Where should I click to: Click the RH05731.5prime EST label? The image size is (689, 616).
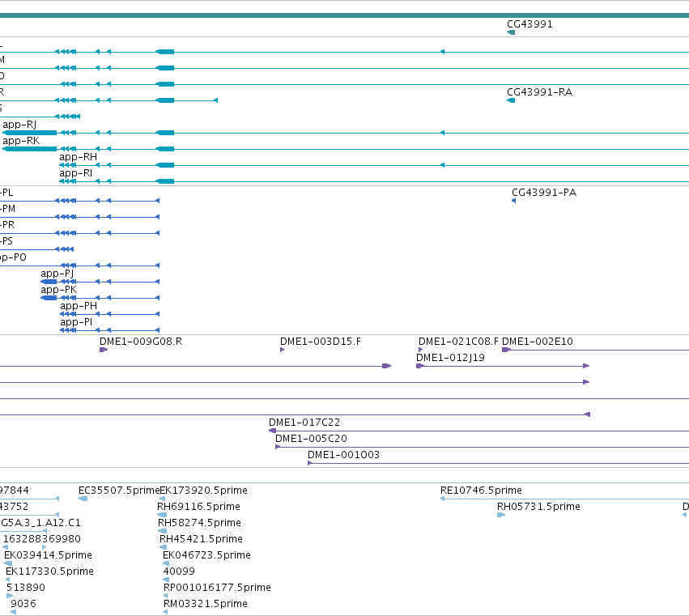coord(538,507)
